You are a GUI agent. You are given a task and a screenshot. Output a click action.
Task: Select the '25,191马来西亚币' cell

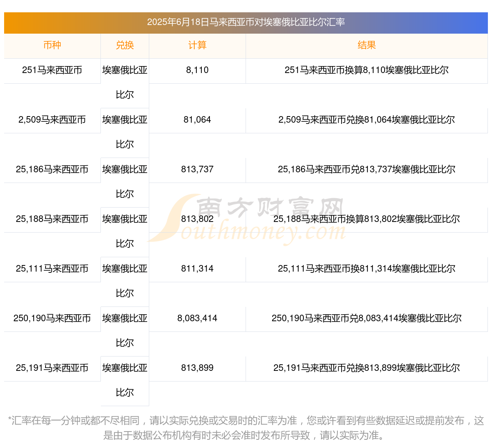click(x=52, y=368)
